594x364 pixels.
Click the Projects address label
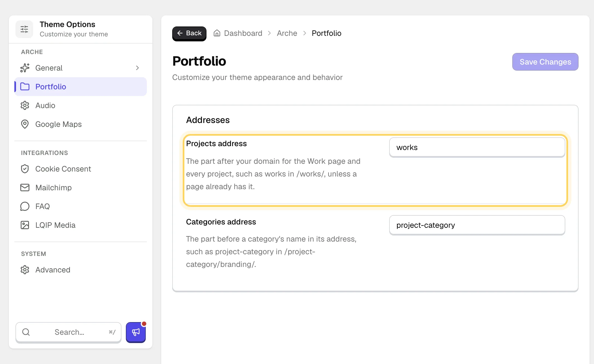216,143
